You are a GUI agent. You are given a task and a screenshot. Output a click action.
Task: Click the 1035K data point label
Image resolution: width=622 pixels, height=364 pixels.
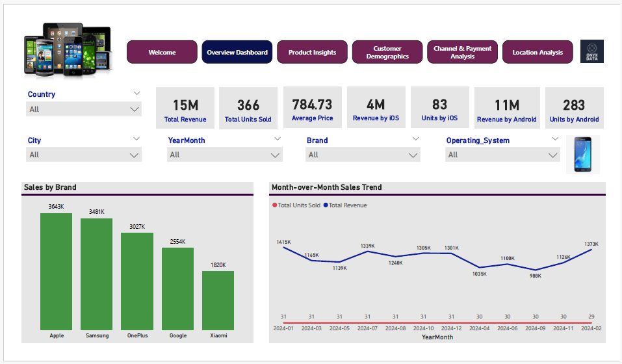click(x=480, y=274)
